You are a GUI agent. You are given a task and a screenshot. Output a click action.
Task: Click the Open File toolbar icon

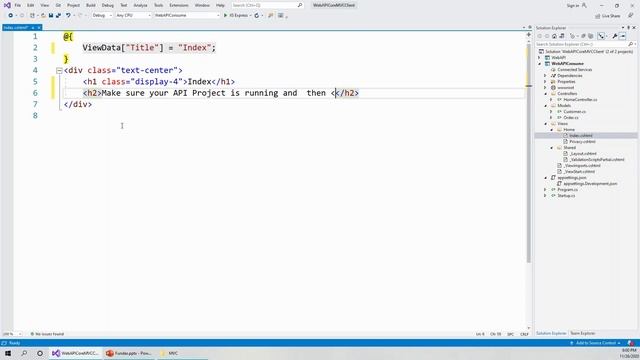click(x=43, y=15)
